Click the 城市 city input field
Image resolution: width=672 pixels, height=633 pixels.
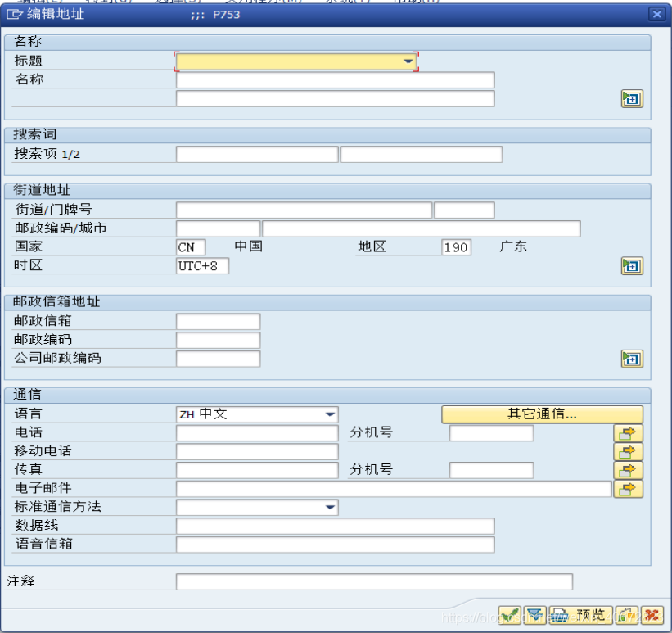tap(422, 228)
